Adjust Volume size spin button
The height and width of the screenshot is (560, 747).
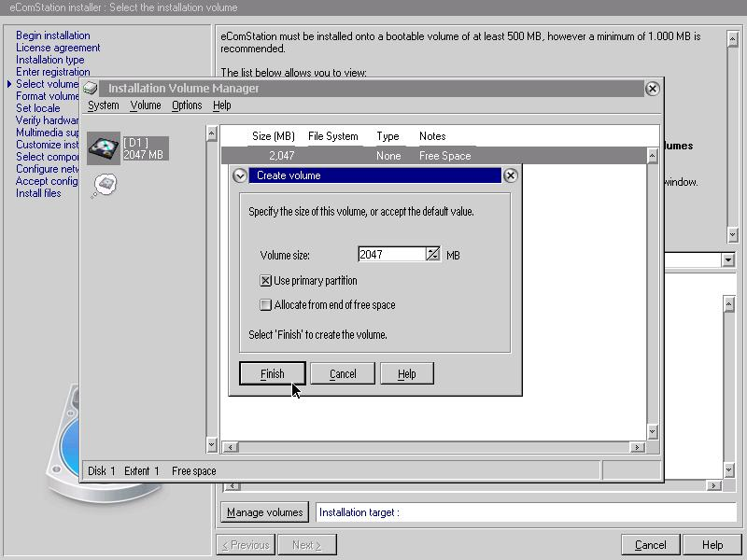[x=432, y=254]
